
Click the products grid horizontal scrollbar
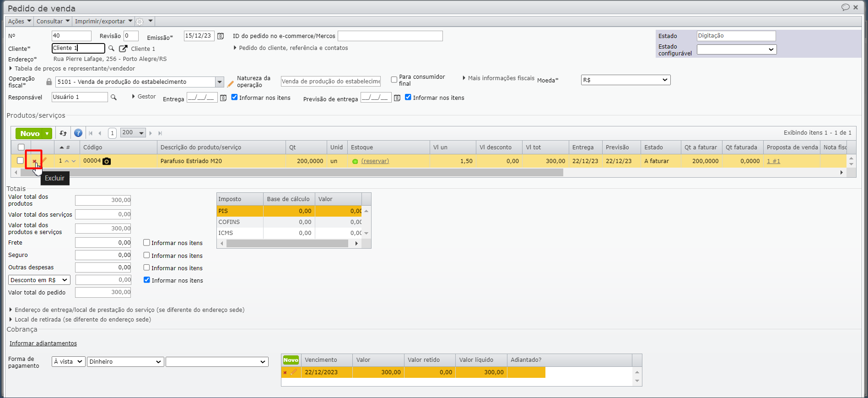click(x=291, y=173)
